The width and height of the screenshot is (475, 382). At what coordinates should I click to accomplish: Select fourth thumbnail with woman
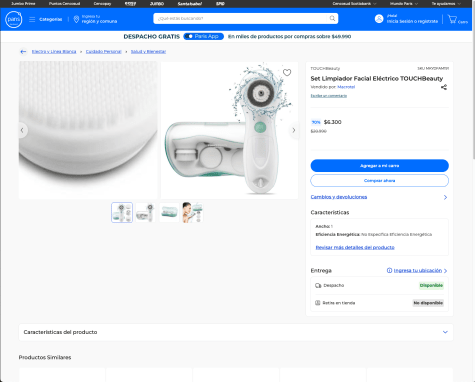click(x=193, y=212)
